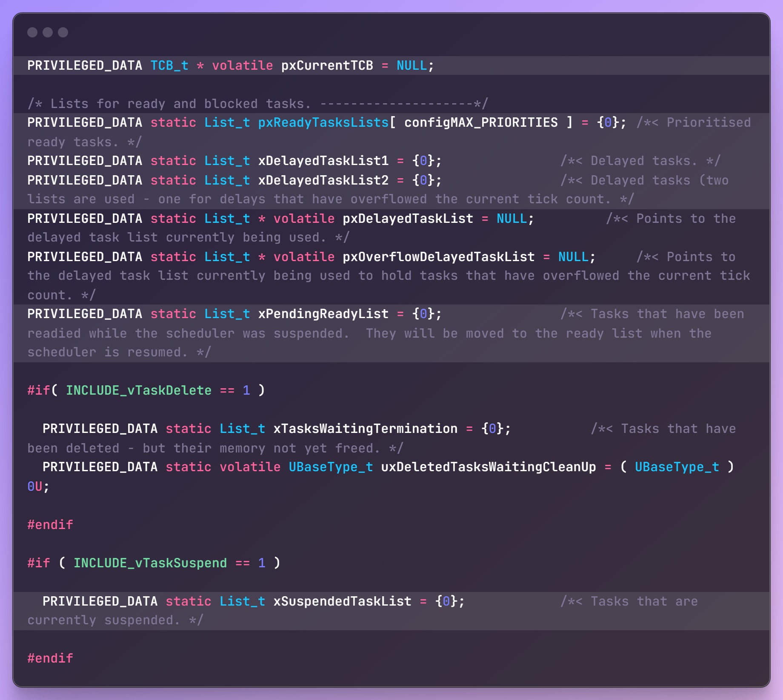Click the middle gray window dot

(x=48, y=32)
